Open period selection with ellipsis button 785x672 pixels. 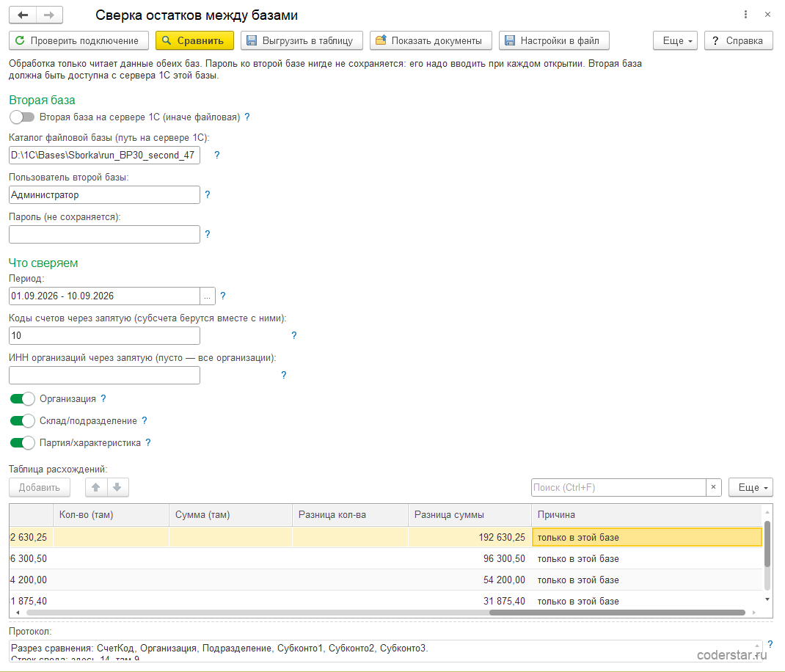coord(208,296)
